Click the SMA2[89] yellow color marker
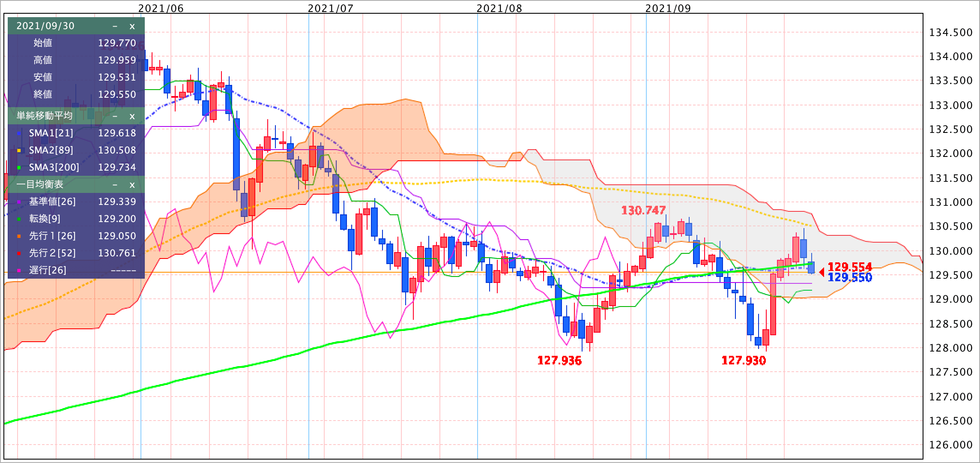 tap(19, 150)
